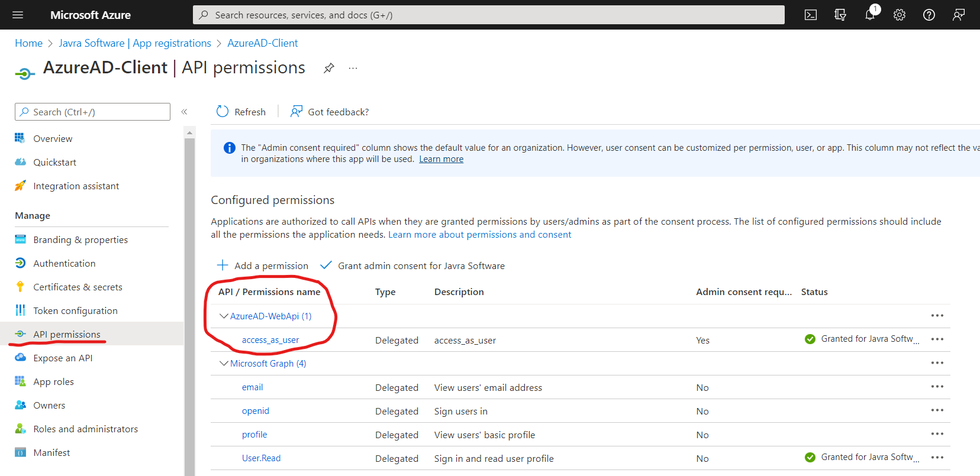Focus the sidebar Search (Ctrl+/) field
The height and width of the screenshot is (476, 980).
coord(92,112)
